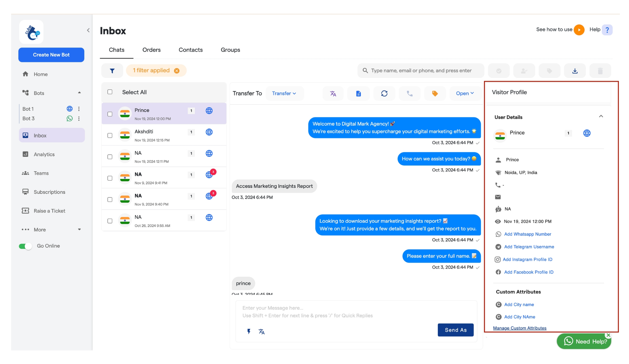Click the filter funnel icon

(x=112, y=71)
